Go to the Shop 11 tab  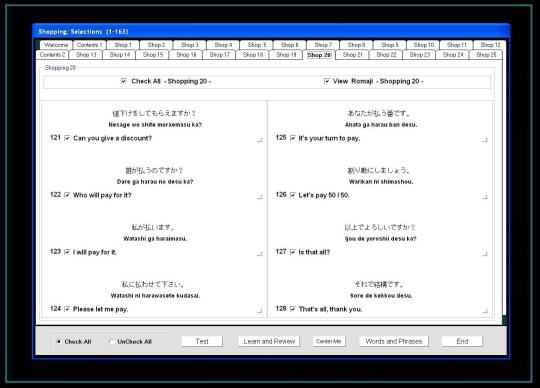coord(457,45)
